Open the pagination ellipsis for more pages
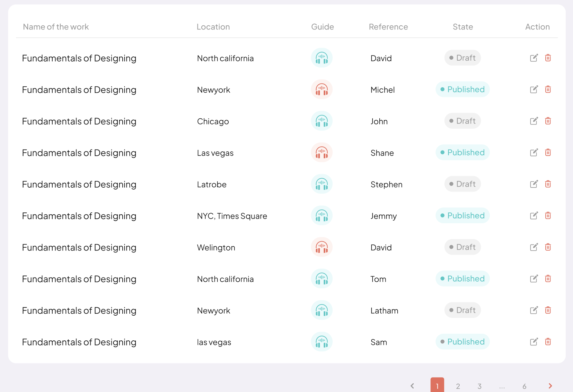The height and width of the screenshot is (392, 573). pyautogui.click(x=502, y=386)
